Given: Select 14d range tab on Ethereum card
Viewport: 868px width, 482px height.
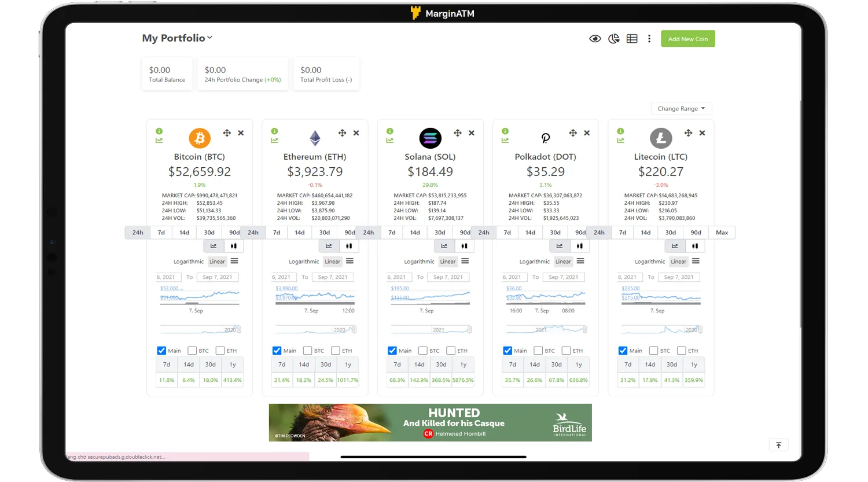Looking at the screenshot, I should pyautogui.click(x=300, y=233).
